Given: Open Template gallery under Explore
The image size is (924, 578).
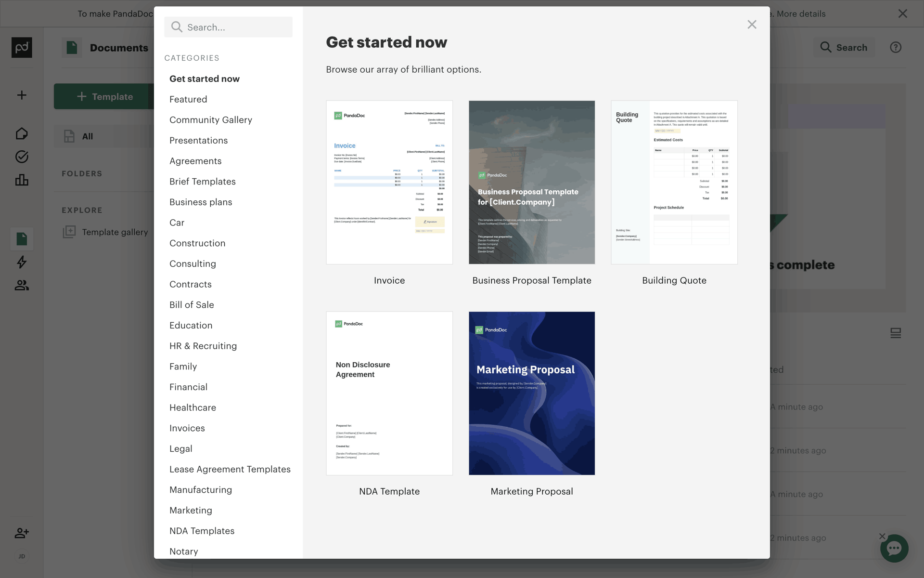Looking at the screenshot, I should [106, 232].
